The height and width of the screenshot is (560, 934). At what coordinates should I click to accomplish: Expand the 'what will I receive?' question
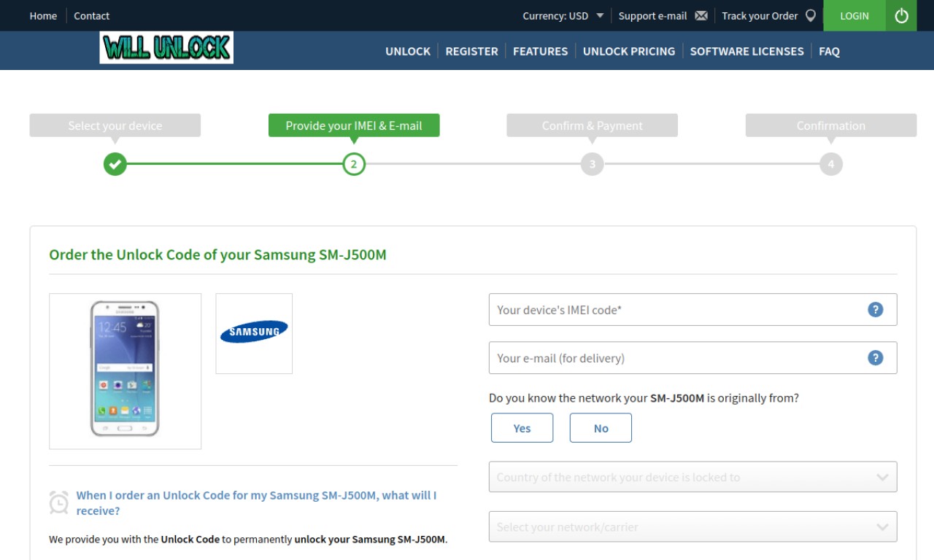[256, 503]
